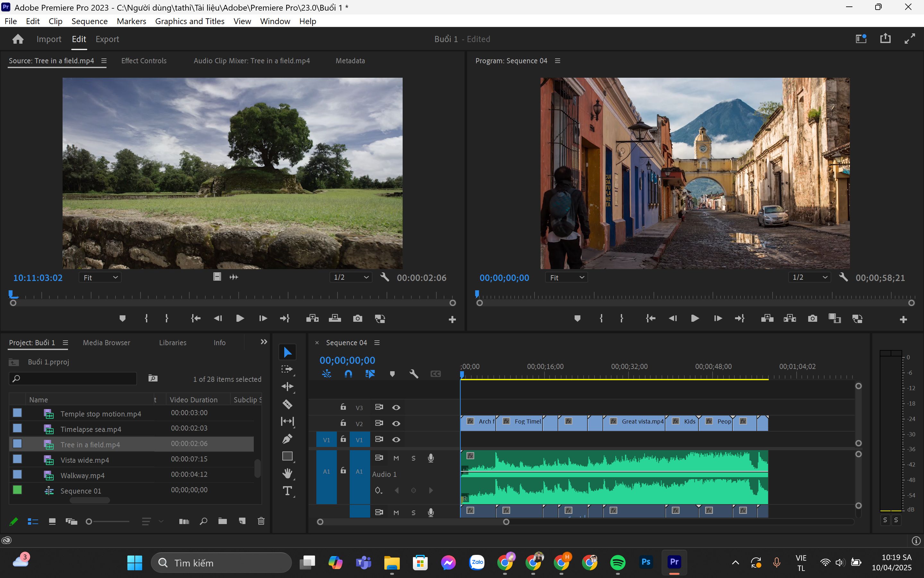The image size is (924, 578).
Task: Select the Ripple Edit tool
Action: click(287, 387)
